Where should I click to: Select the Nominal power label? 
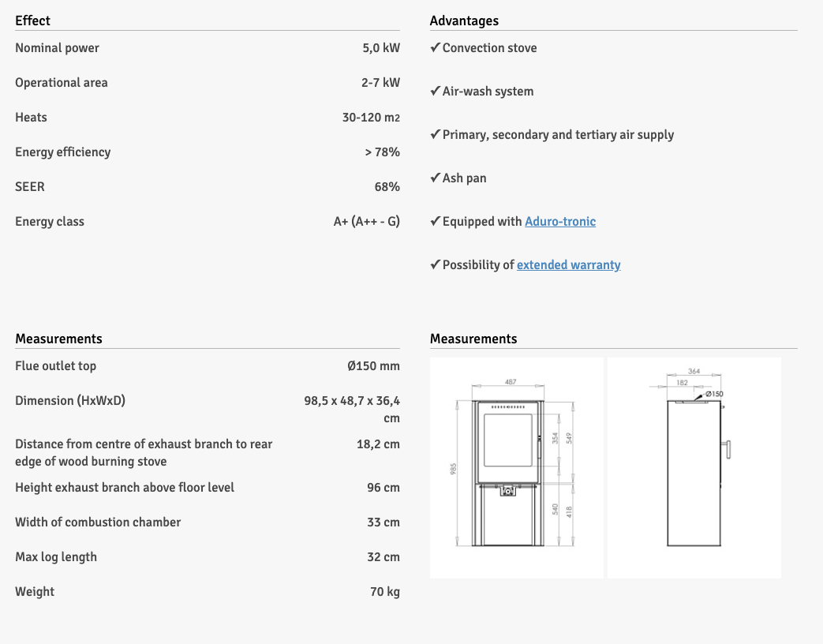[57, 48]
